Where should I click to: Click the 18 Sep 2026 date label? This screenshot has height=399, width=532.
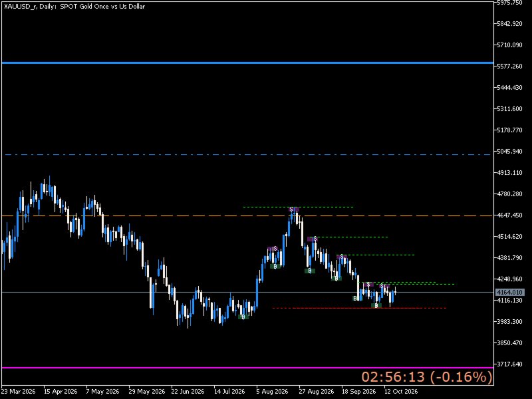[359, 392]
